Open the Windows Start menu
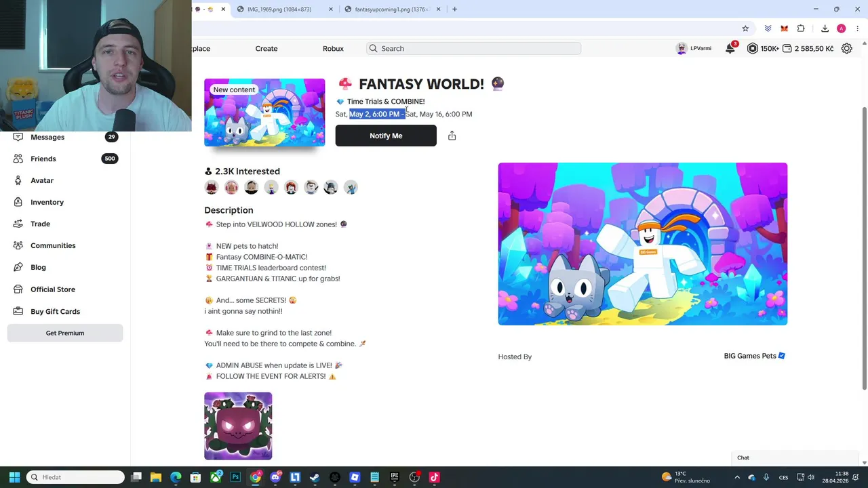 (14, 477)
